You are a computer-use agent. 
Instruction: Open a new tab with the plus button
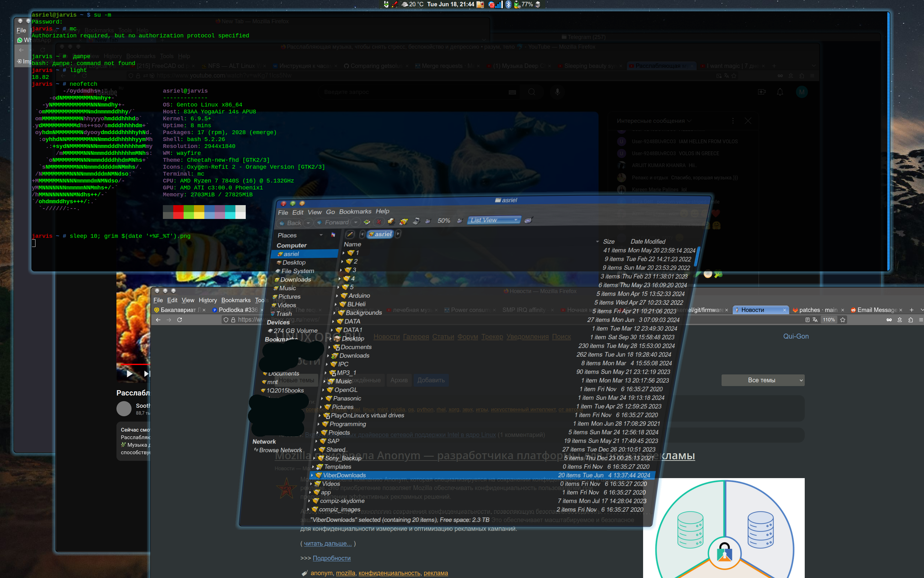(911, 310)
